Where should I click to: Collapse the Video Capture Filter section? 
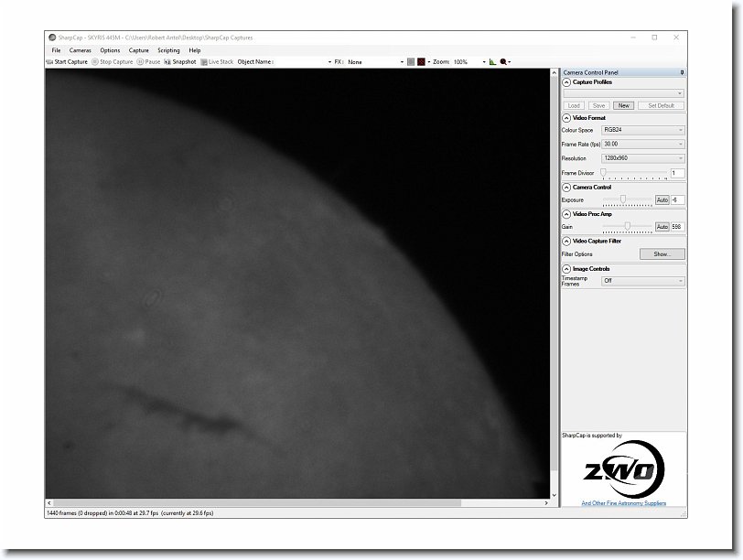566,242
